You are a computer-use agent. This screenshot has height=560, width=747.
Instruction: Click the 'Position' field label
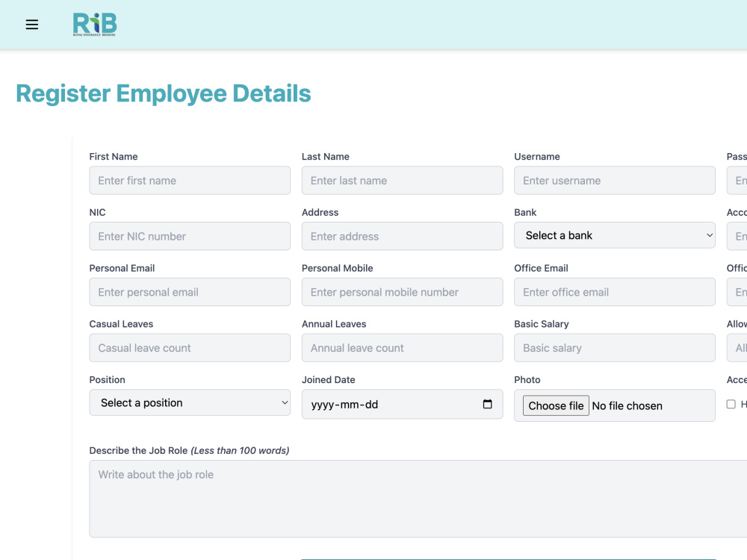pyautogui.click(x=107, y=379)
